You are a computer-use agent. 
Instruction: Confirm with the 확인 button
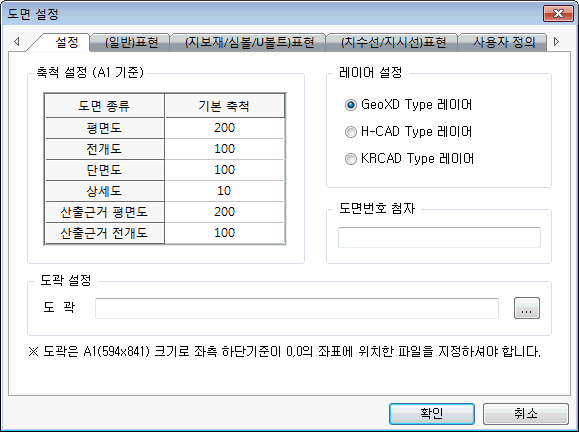(432, 414)
